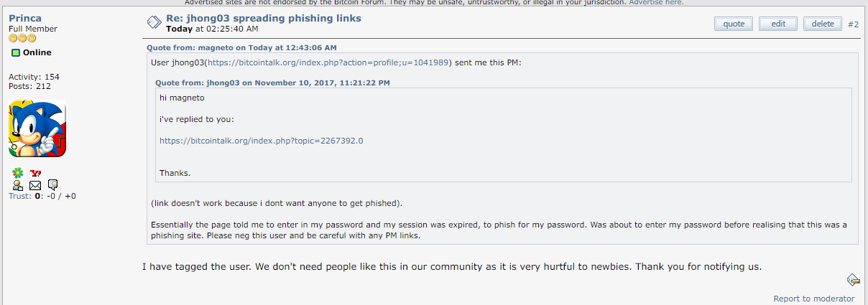Open Princa's Yahoo messenger icon
Screen dimensions: 868x305
[36, 173]
